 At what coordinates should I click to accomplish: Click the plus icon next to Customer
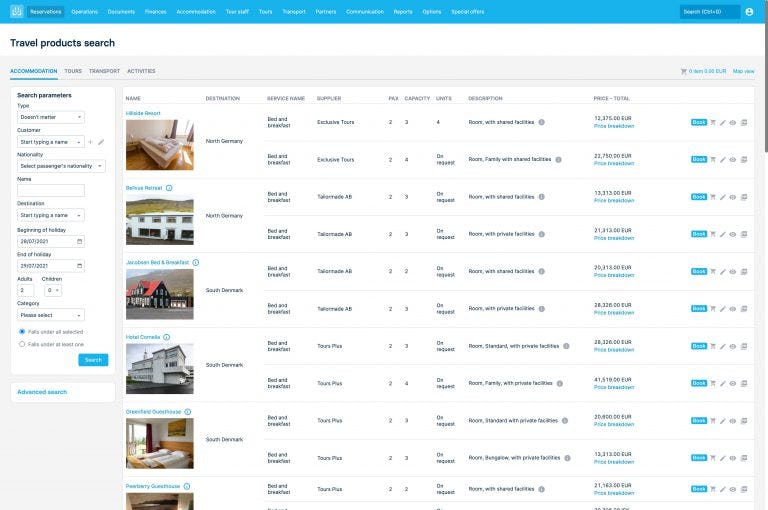coord(90,142)
